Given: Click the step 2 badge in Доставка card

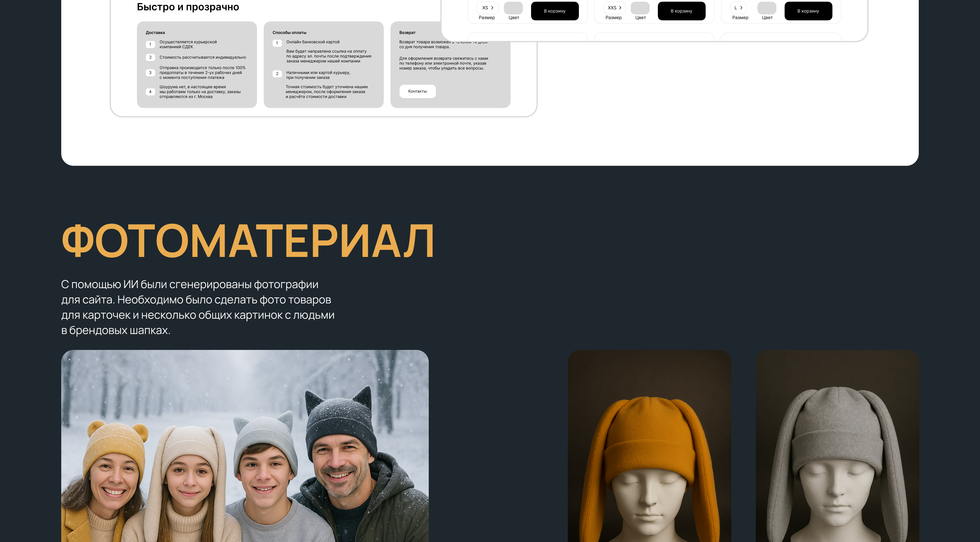Looking at the screenshot, I should 150,58.
